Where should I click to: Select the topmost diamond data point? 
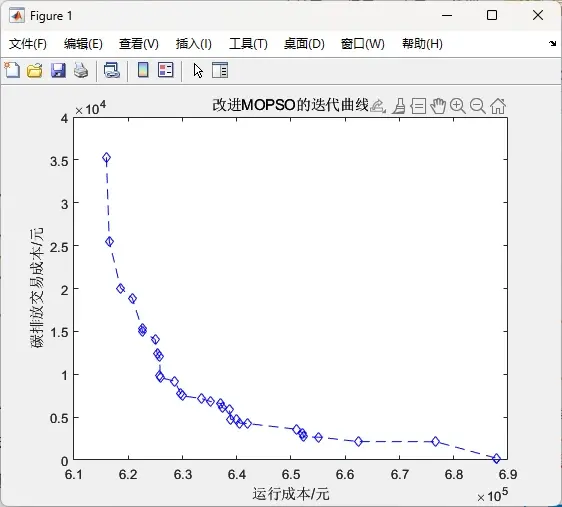[106, 158]
